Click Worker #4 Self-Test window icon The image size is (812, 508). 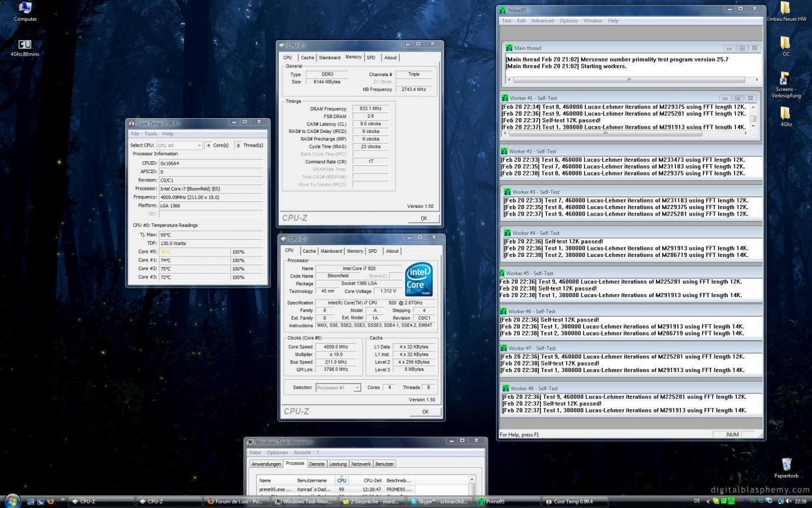[x=507, y=233]
